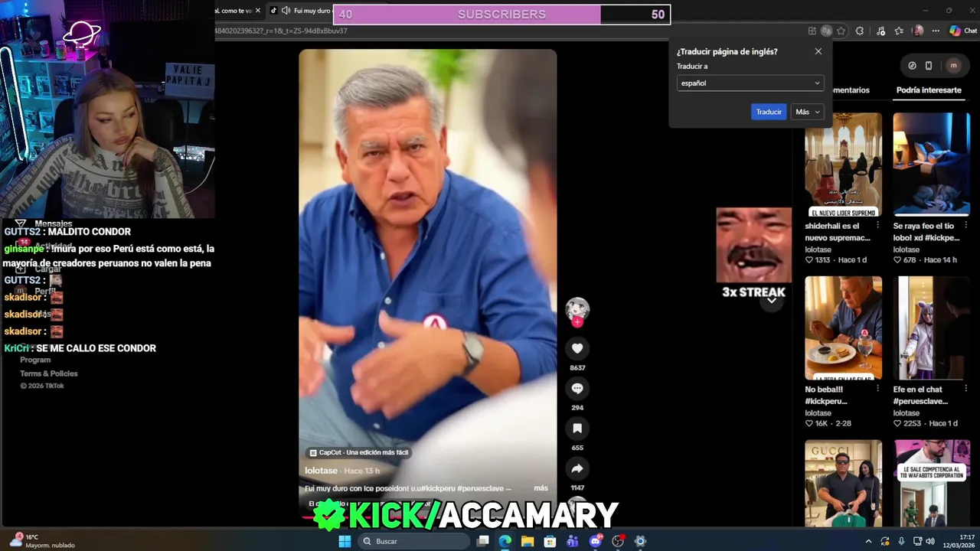
Task: Open the comments bubble showing 294
Action: click(x=577, y=389)
